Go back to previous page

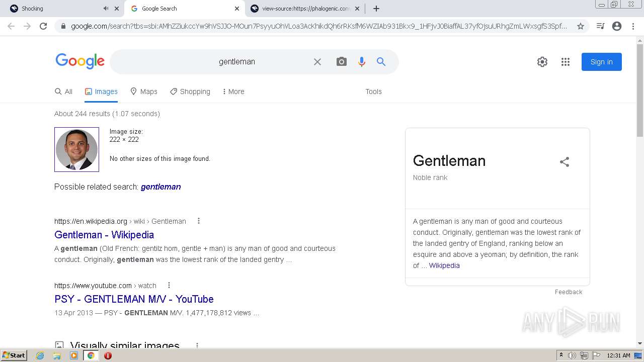coord(11,26)
